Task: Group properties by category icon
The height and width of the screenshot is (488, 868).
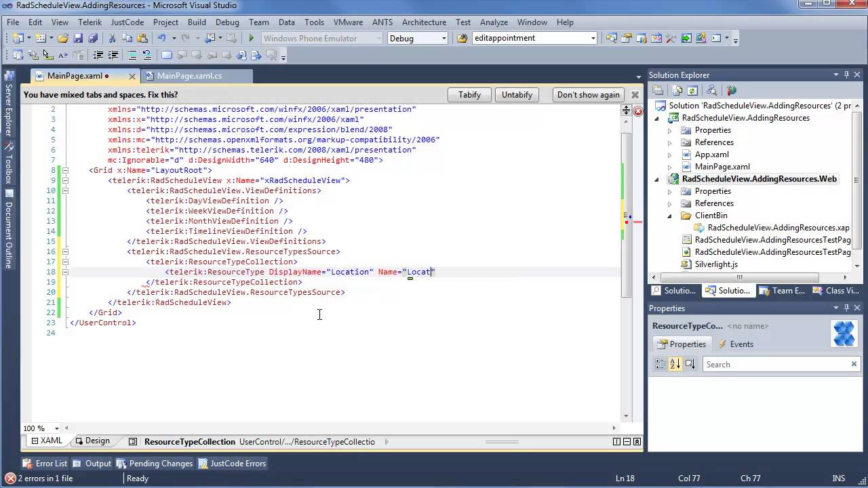Action: (660, 364)
